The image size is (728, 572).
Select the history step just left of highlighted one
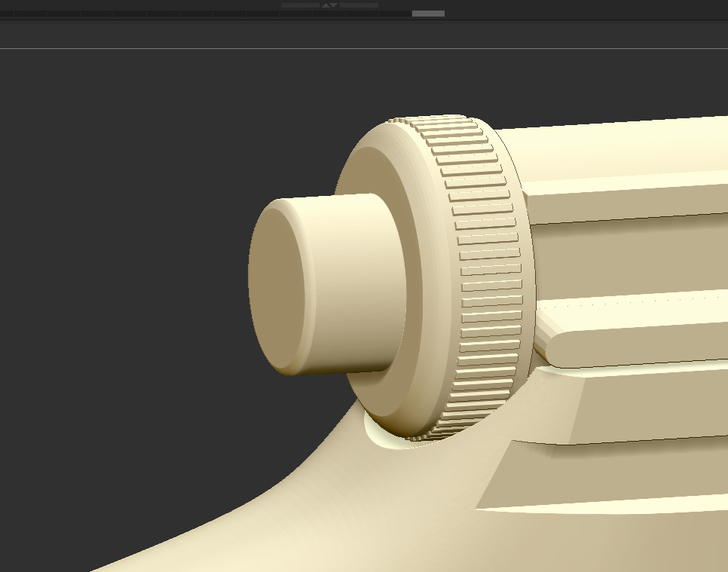coord(394,14)
